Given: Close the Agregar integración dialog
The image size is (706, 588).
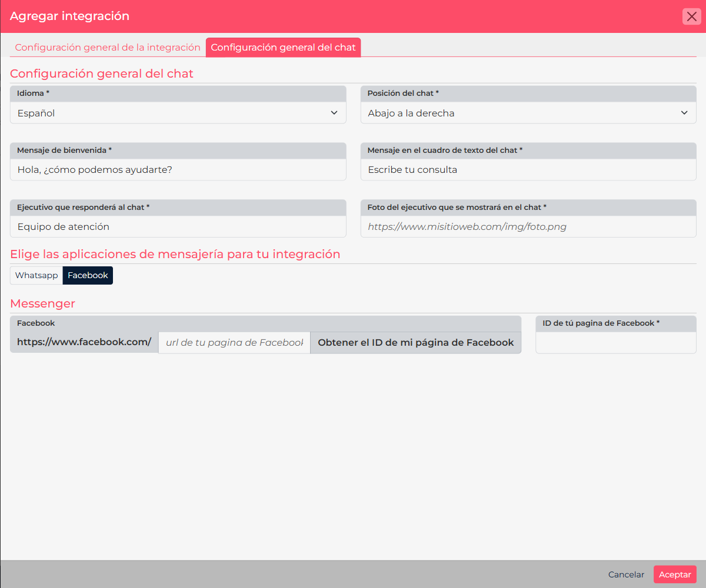Looking at the screenshot, I should [691, 16].
